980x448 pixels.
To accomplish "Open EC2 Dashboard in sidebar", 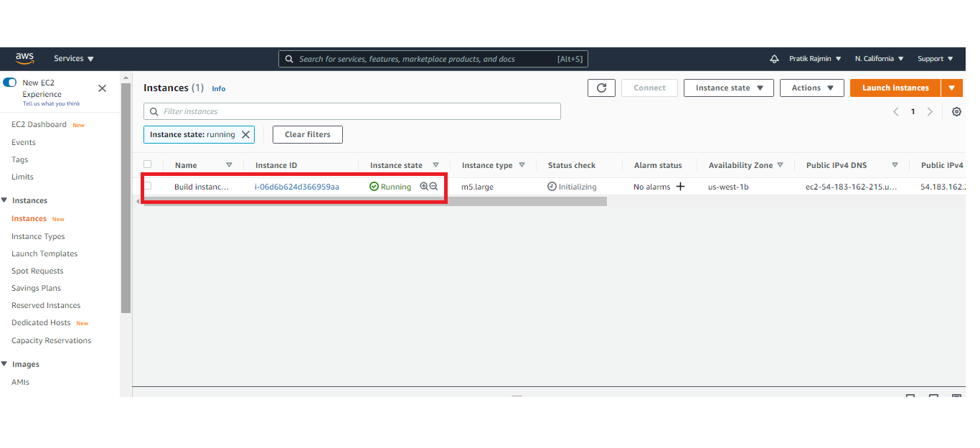I will click(x=39, y=124).
